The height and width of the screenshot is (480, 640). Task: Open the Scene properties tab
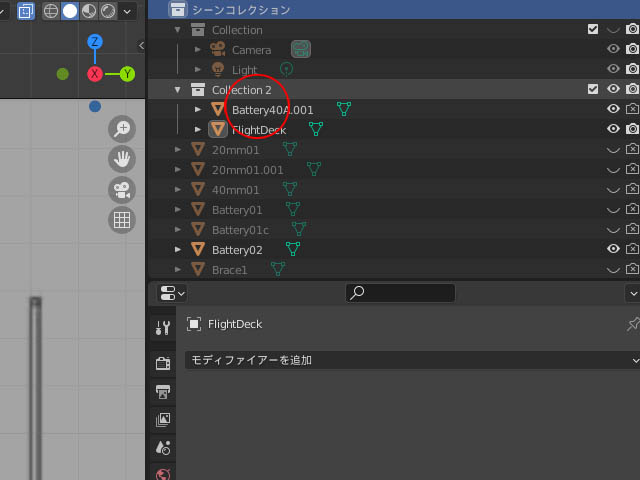[163, 448]
